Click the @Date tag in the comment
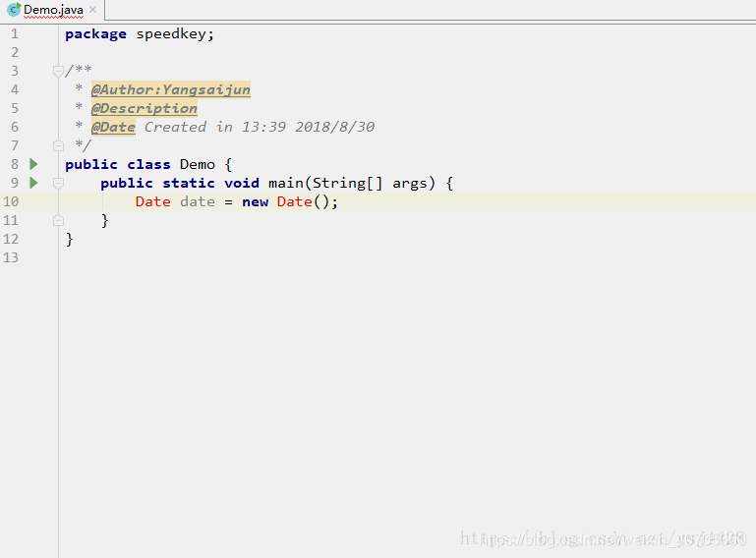The height and width of the screenshot is (558, 756). [113, 127]
